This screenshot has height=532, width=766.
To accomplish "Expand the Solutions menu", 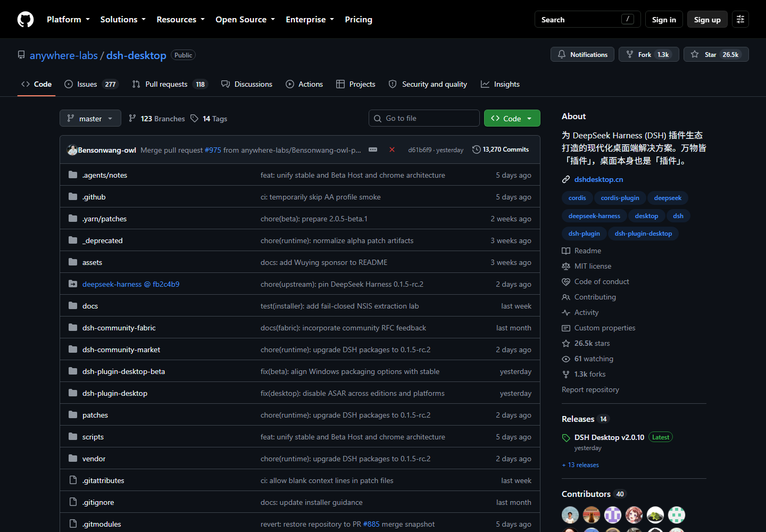I will pyautogui.click(x=123, y=19).
